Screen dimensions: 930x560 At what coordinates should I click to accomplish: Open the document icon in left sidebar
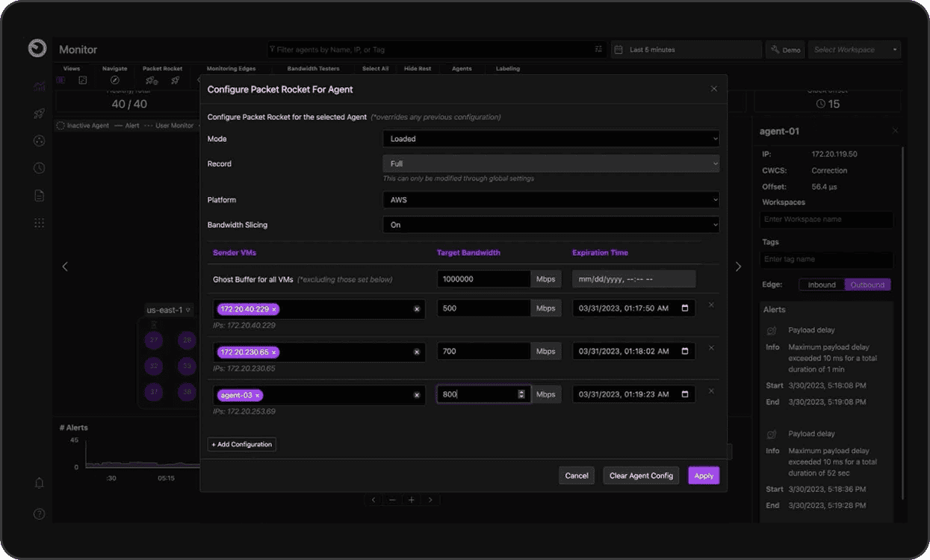pyautogui.click(x=40, y=196)
